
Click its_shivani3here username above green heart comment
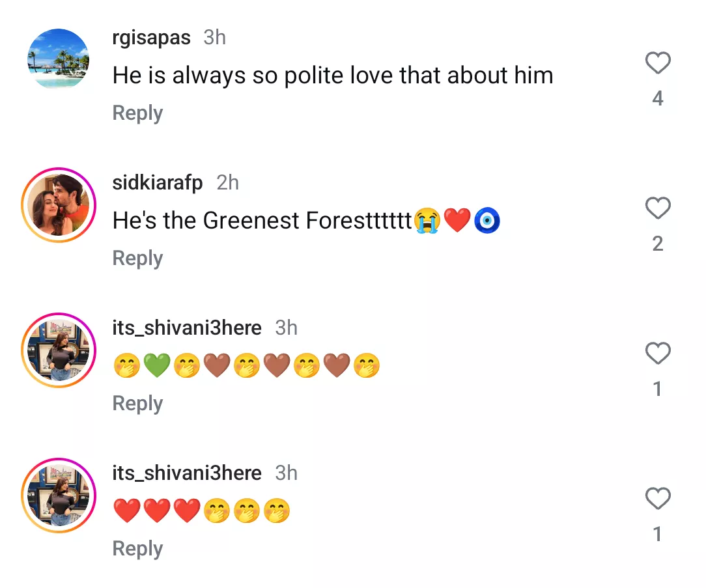[x=187, y=328]
